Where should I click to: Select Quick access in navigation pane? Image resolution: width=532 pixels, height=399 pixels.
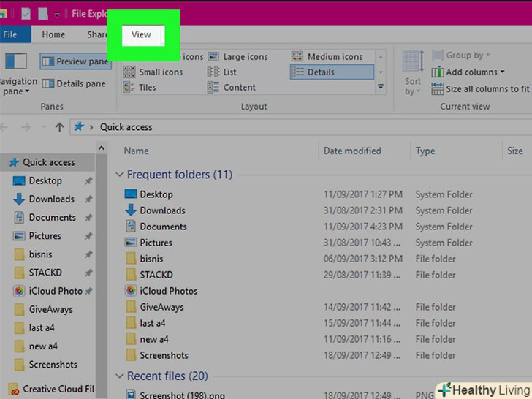(x=48, y=162)
